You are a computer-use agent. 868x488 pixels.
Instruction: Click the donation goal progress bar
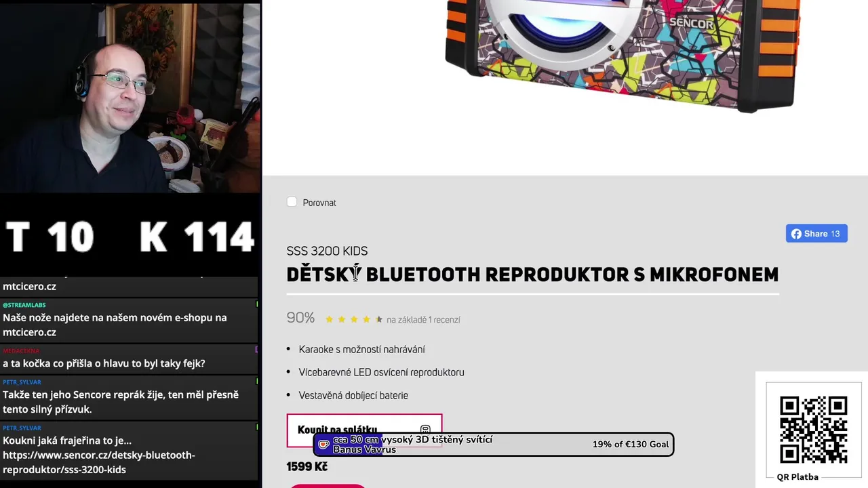493,445
